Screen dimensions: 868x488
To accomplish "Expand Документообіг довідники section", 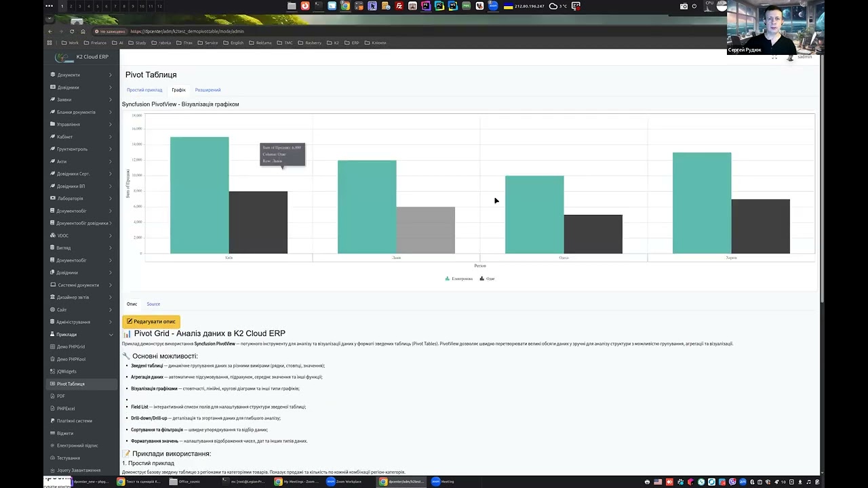I will coord(81,223).
